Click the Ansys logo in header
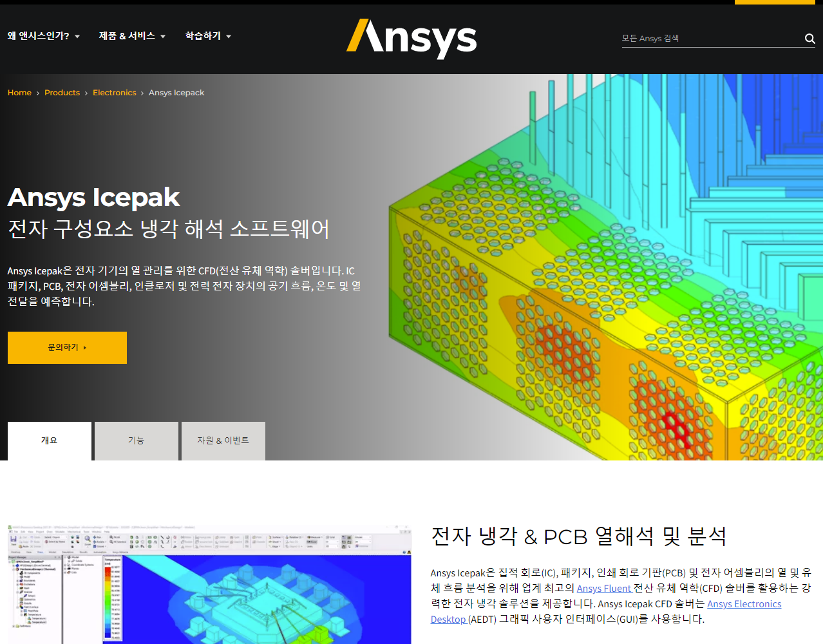 click(x=411, y=39)
